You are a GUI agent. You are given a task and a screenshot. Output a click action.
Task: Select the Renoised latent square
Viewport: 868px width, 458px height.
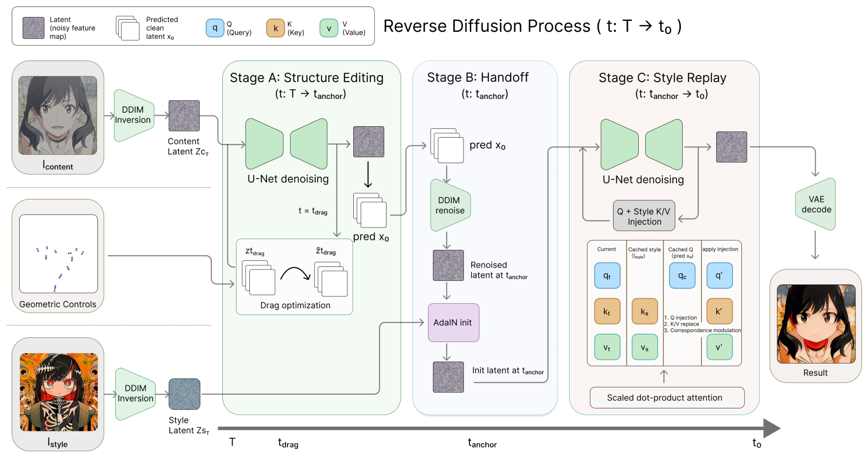448,265
